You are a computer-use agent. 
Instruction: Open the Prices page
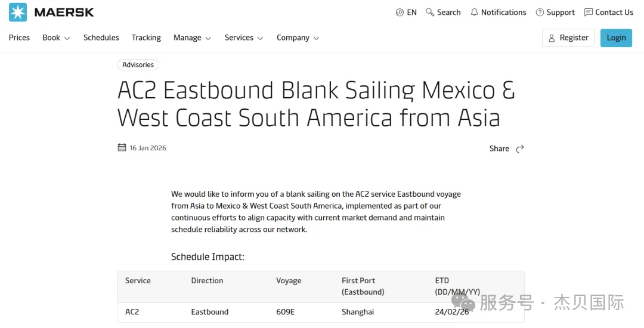click(x=19, y=38)
